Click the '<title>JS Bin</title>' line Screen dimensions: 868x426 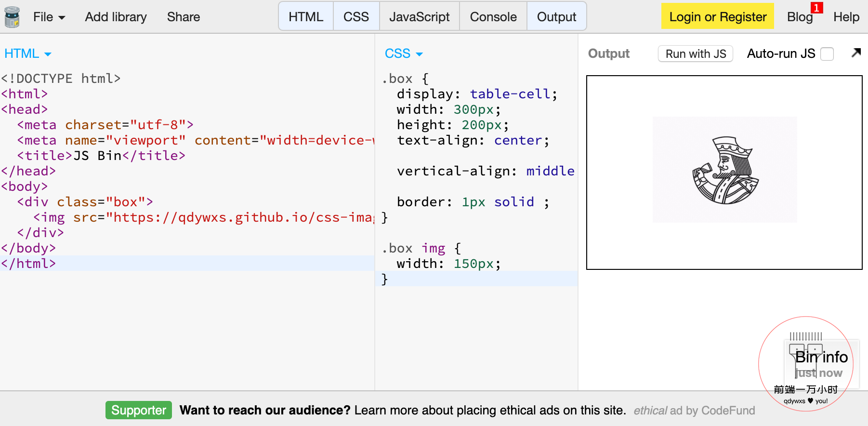pos(101,156)
